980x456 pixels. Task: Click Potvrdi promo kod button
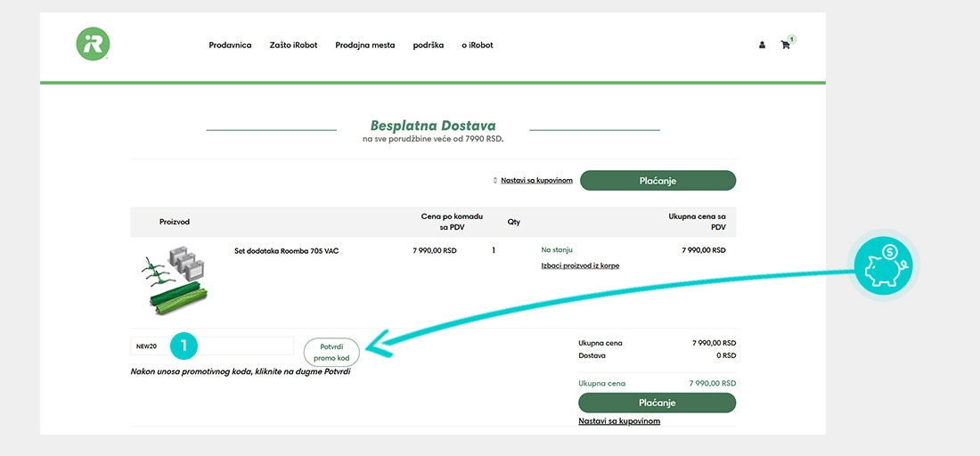(331, 353)
